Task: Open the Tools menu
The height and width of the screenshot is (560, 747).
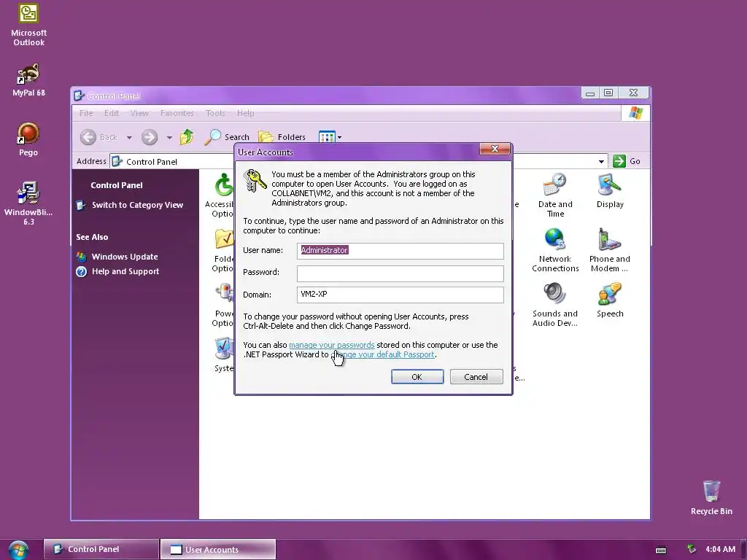Action: click(215, 113)
